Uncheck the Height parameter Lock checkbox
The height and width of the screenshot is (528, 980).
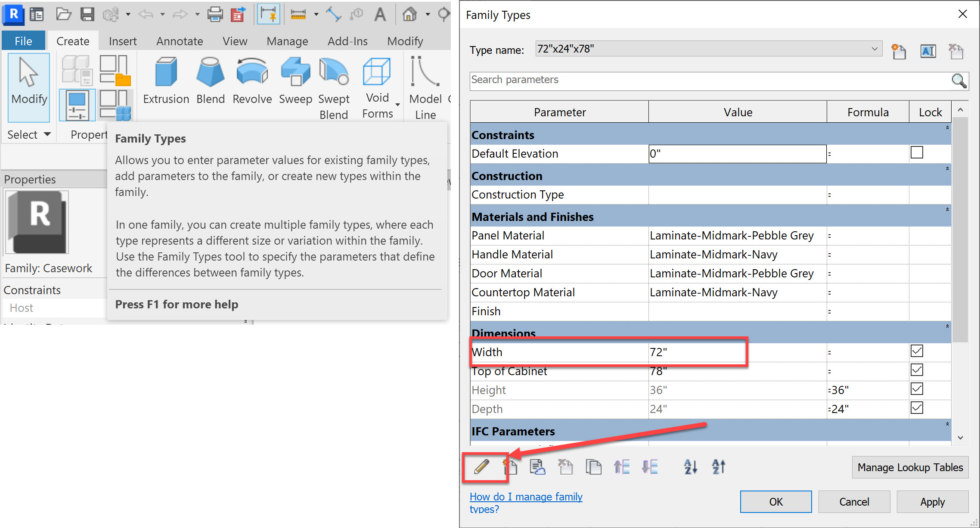(x=917, y=388)
